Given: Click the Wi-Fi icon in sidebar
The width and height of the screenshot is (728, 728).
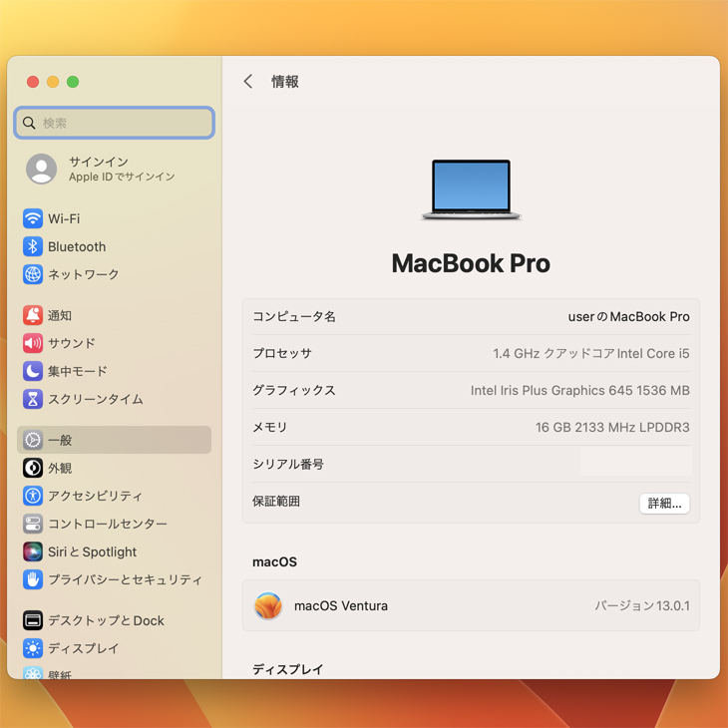Looking at the screenshot, I should pyautogui.click(x=33, y=218).
